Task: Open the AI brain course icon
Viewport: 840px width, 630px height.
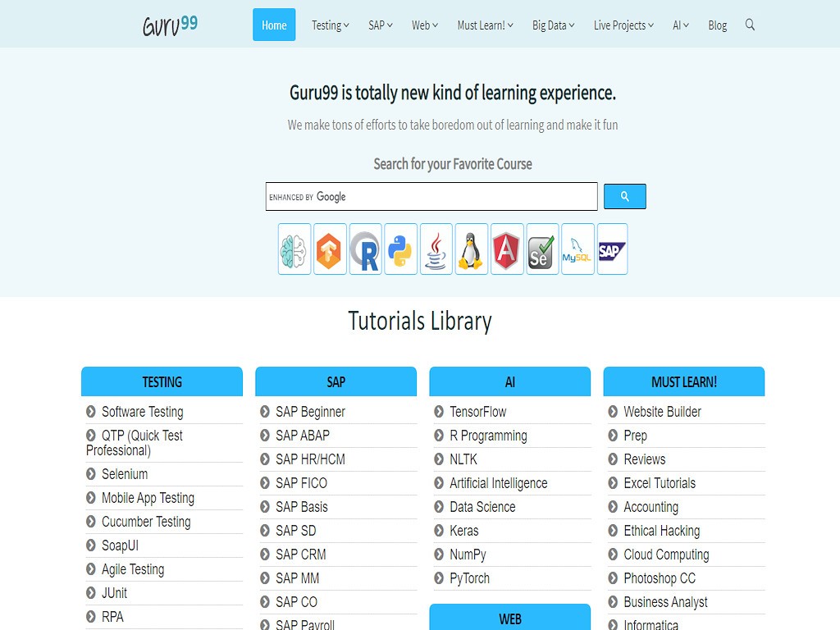Action: click(x=294, y=249)
